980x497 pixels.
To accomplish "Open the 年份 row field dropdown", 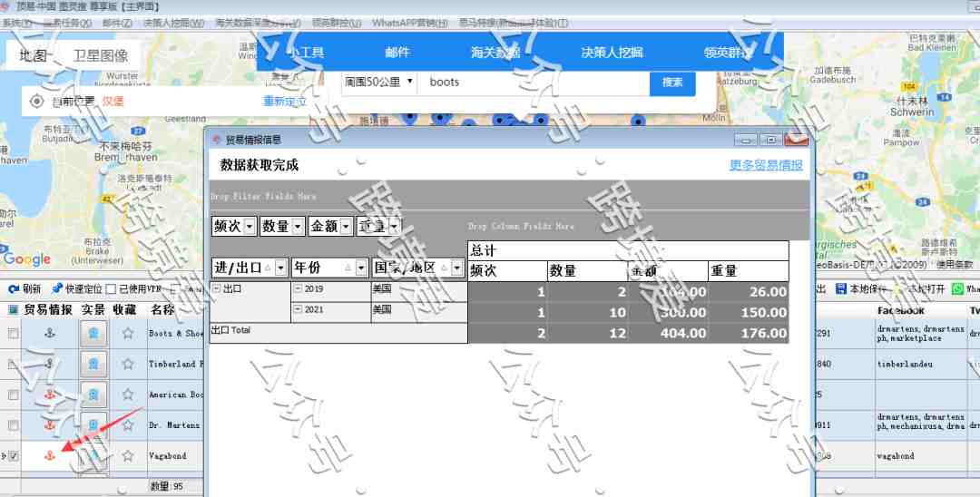I will pos(361,268).
